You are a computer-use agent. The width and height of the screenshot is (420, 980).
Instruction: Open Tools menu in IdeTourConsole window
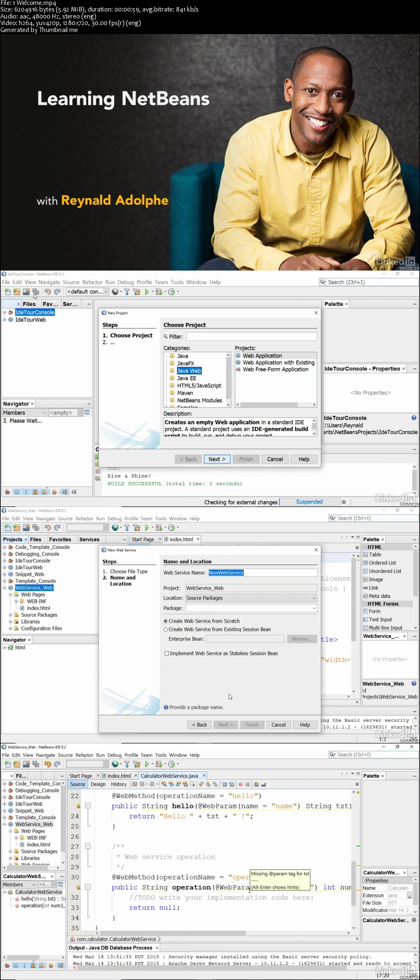tap(177, 282)
